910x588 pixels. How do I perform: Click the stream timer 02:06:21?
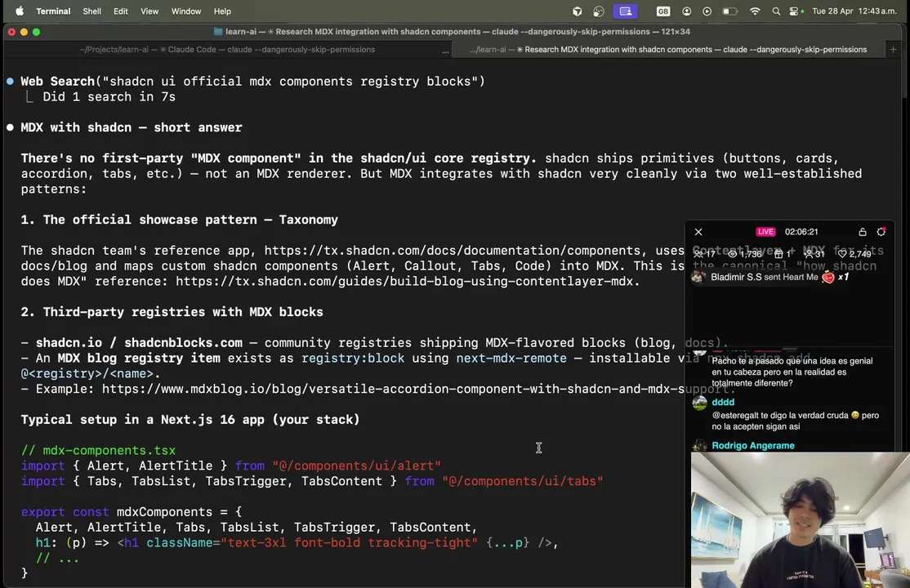(x=801, y=232)
